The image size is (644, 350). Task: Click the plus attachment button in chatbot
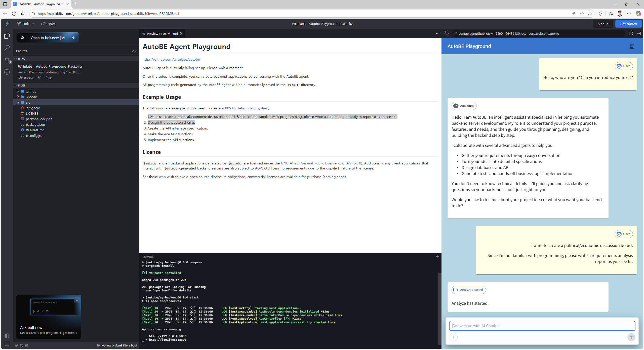453,337
